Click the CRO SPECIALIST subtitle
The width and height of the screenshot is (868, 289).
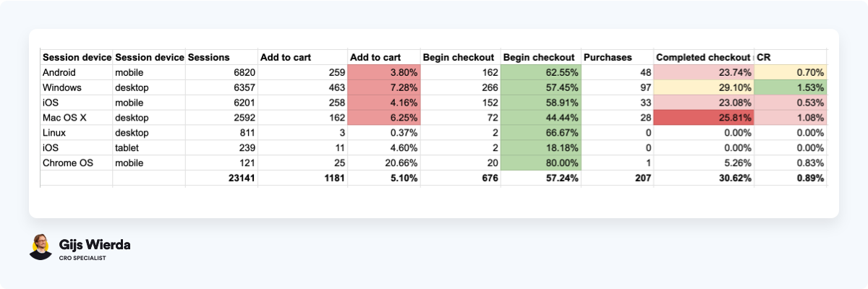point(82,258)
